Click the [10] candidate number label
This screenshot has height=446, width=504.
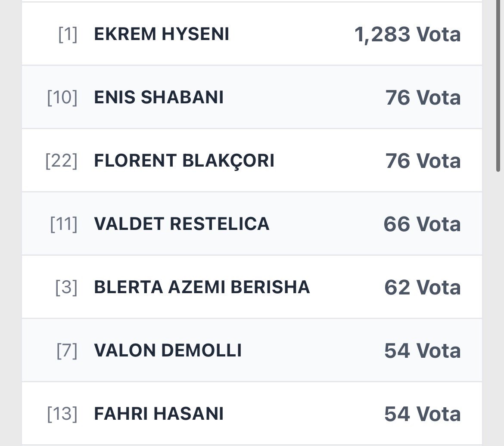click(x=62, y=98)
